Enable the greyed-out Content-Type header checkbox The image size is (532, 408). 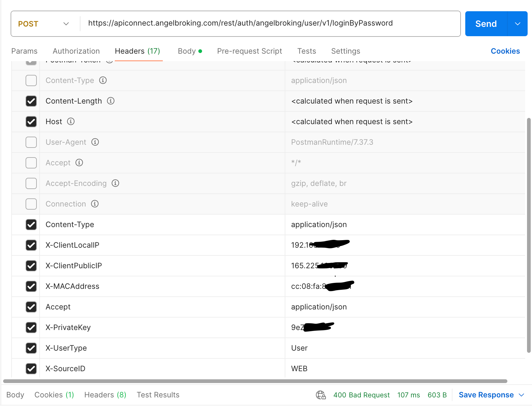31,80
